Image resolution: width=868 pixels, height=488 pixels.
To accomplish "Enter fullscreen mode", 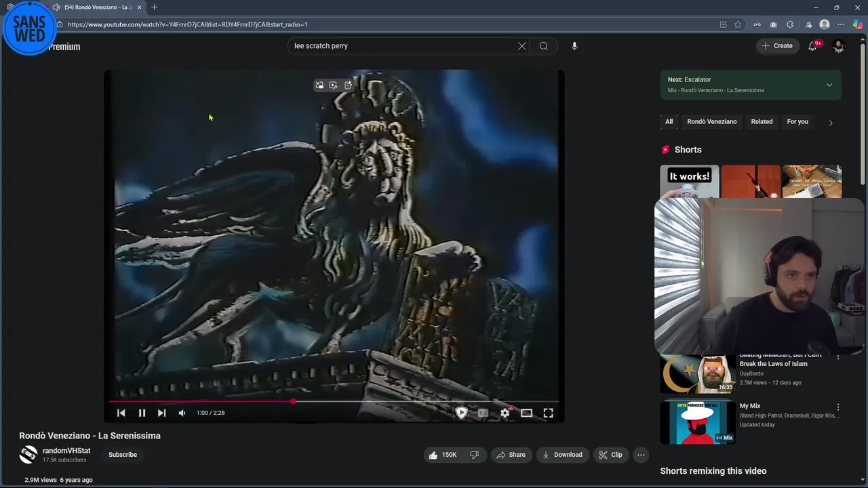I will 548,413.
